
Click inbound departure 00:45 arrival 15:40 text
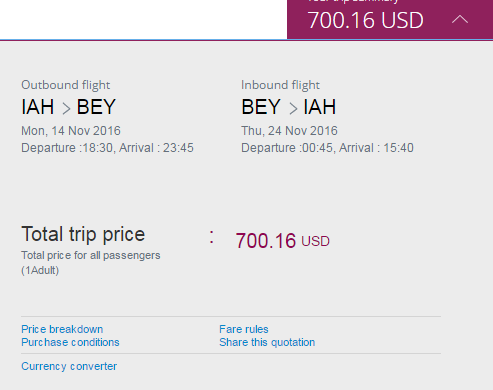(327, 148)
